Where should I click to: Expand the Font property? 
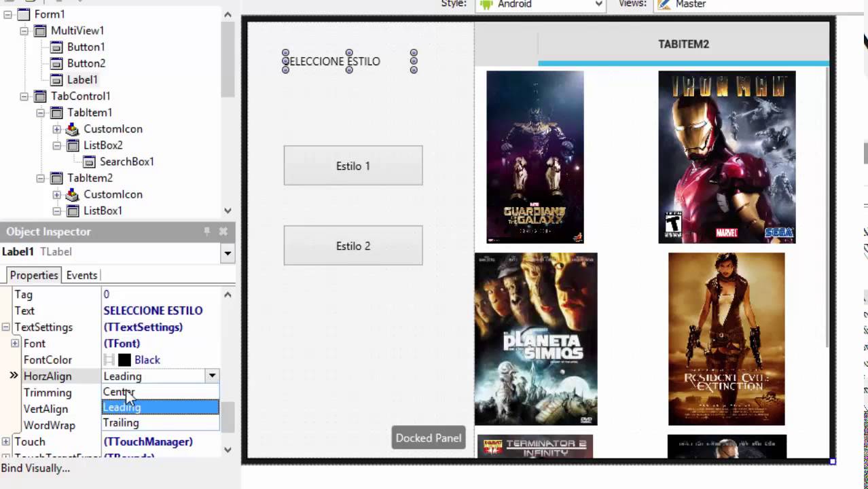point(15,344)
